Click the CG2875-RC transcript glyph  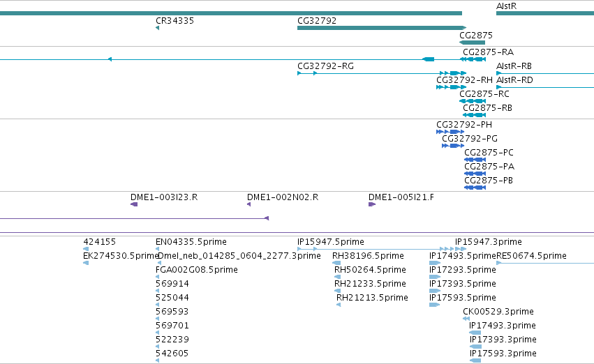(473, 101)
